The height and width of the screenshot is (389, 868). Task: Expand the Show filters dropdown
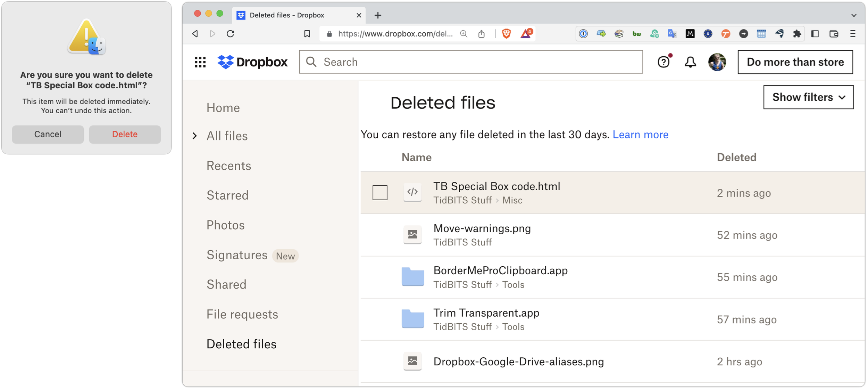point(808,97)
